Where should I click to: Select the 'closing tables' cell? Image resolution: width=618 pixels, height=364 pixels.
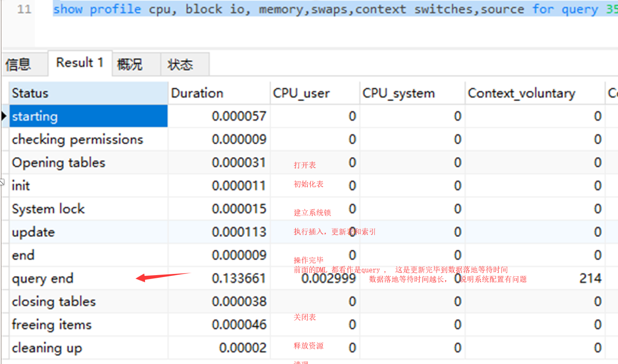[89, 301]
